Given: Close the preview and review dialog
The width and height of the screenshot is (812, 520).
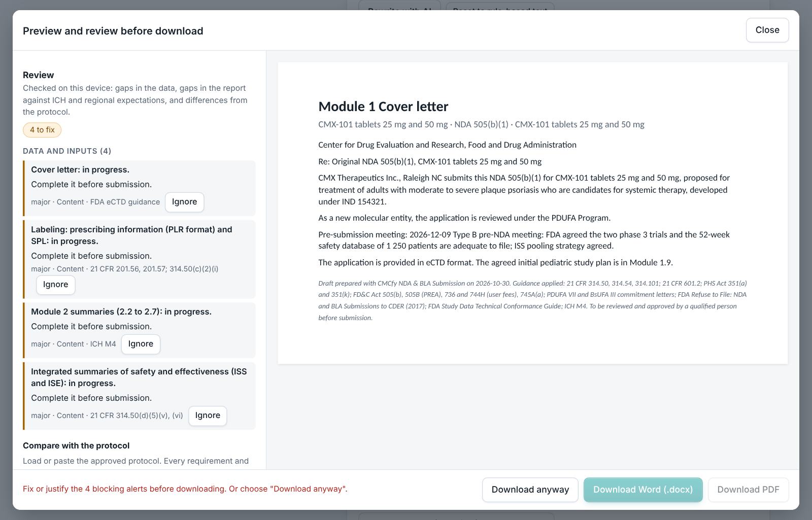Looking at the screenshot, I should [x=767, y=30].
